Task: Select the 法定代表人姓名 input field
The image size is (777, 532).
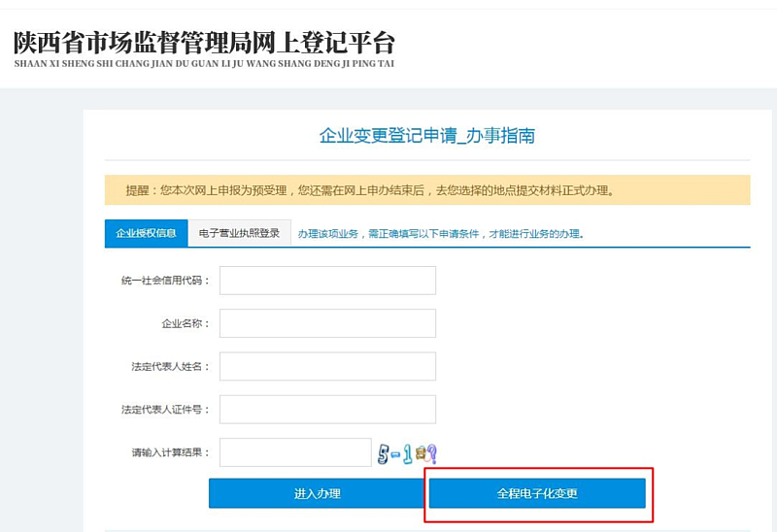Action: click(327, 366)
